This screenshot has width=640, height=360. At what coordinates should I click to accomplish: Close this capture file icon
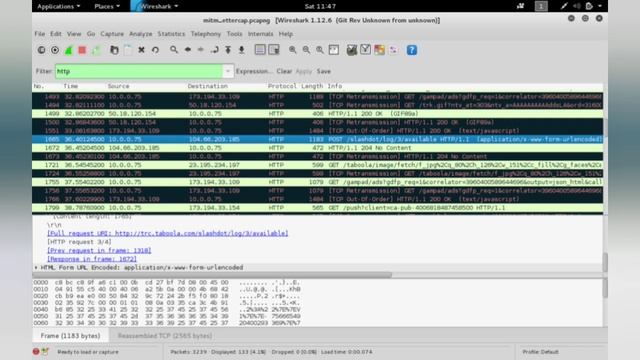tap(141, 50)
